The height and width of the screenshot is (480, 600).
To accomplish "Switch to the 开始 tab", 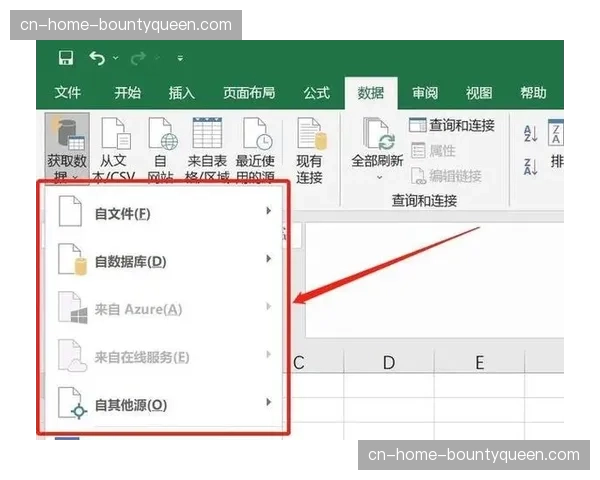I will [x=127, y=93].
